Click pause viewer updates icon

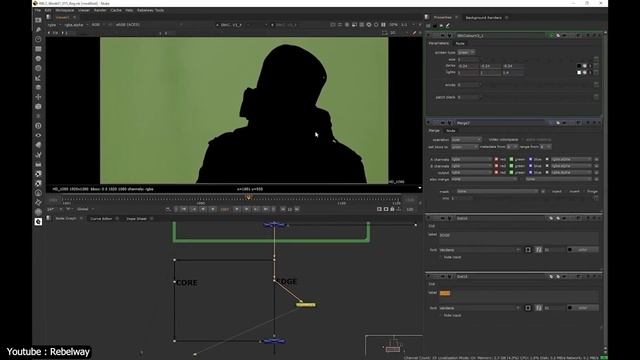click(383, 25)
